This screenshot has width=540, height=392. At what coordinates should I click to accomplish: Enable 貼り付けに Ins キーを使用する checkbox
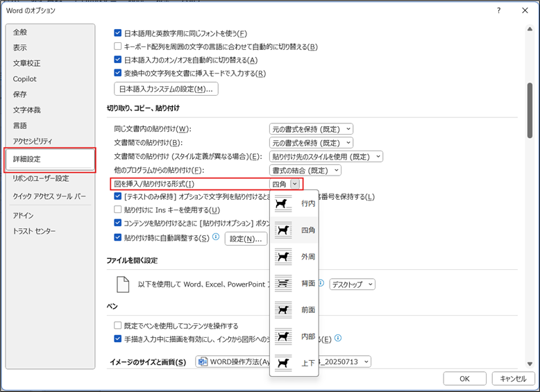[x=118, y=210]
